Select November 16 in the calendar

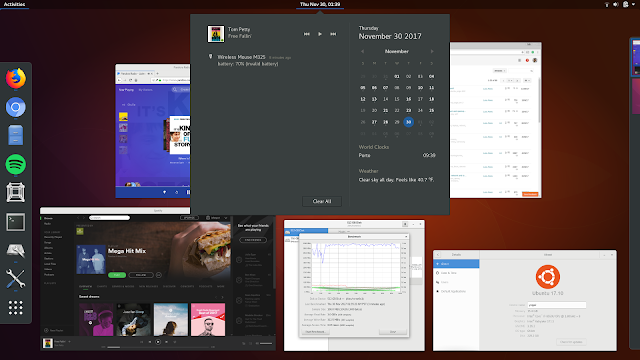coord(408,99)
